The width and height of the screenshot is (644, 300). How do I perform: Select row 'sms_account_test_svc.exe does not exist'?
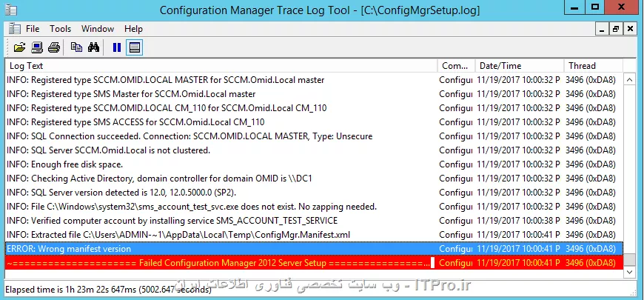pos(314,207)
